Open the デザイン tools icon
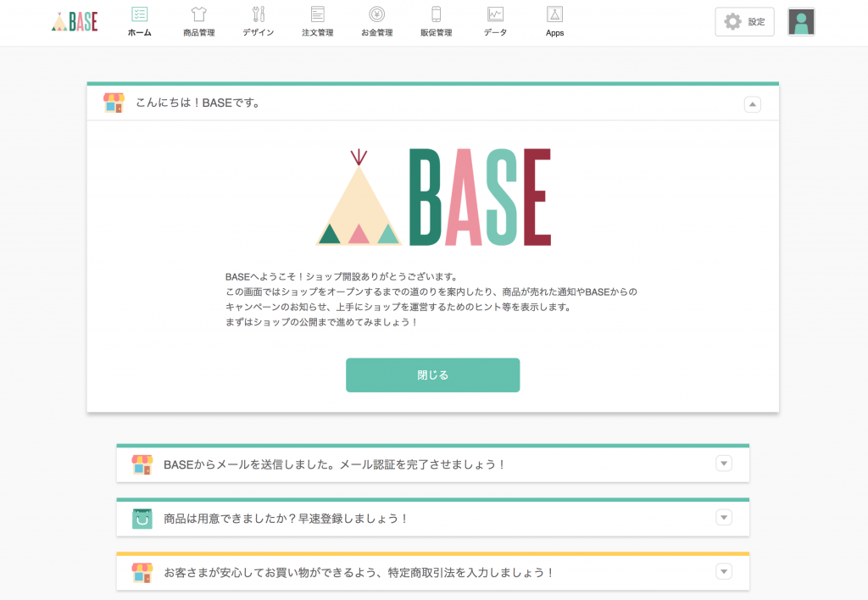Screen dimensions: 868x600 coord(258,14)
